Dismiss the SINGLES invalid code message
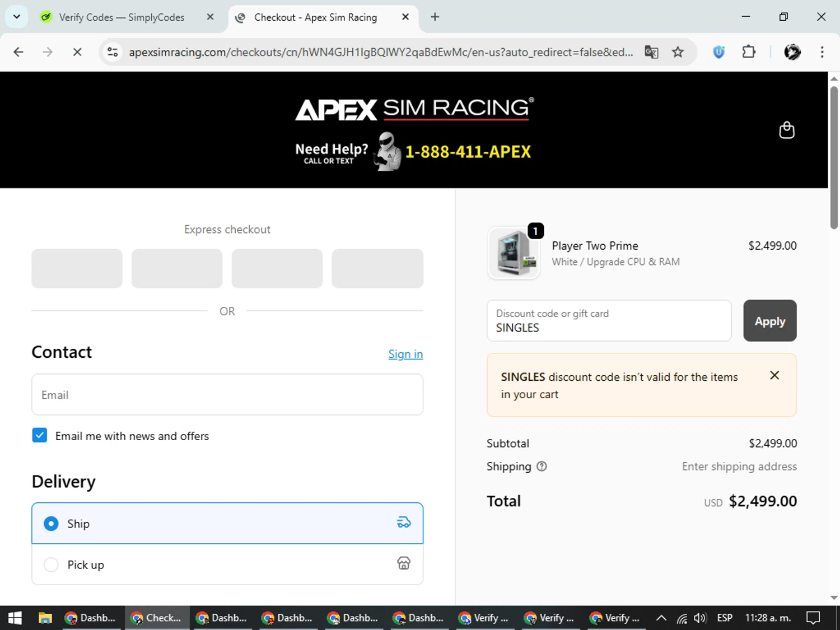 [x=774, y=375]
